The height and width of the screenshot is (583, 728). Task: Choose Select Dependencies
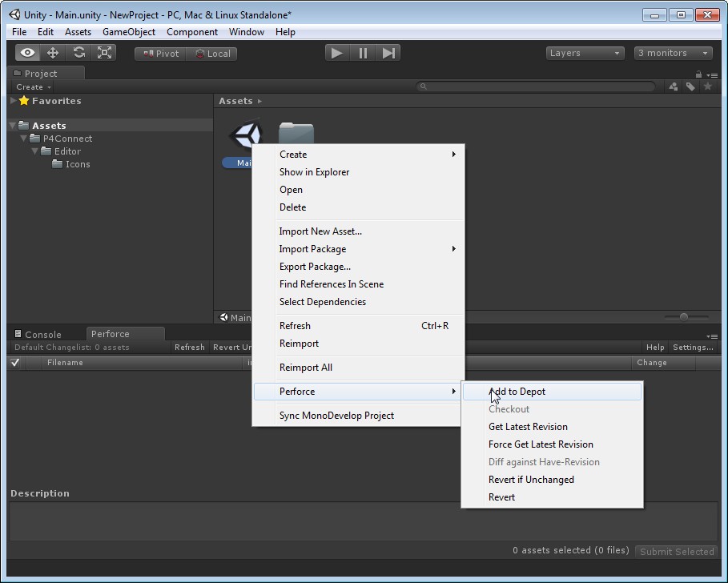click(x=358, y=302)
